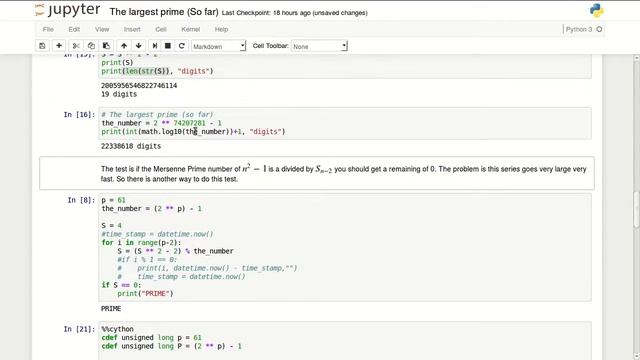Click the notebook vertical scrollbar thumb
Screen dimensions: 640x360
[x=636, y=209]
